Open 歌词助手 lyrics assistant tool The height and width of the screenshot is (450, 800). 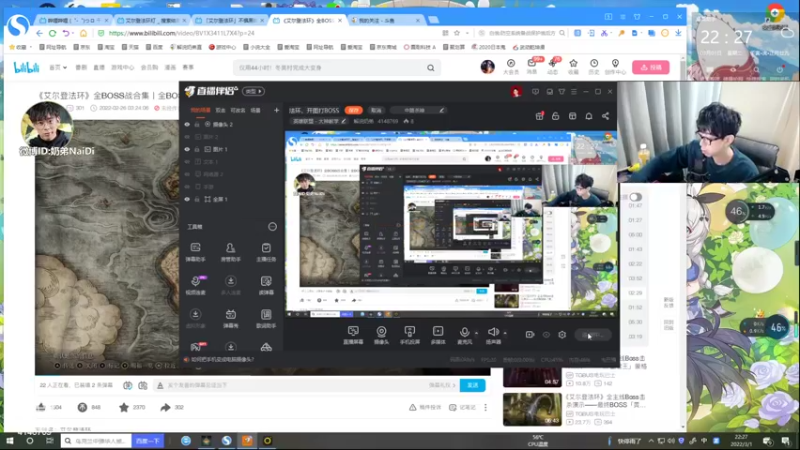click(266, 318)
